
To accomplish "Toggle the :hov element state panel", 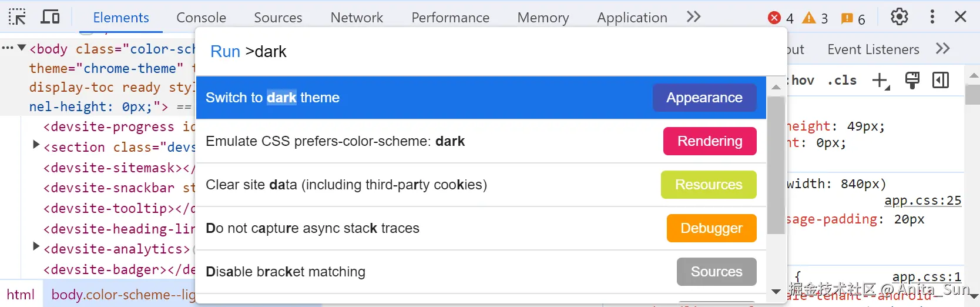I will coord(802,81).
